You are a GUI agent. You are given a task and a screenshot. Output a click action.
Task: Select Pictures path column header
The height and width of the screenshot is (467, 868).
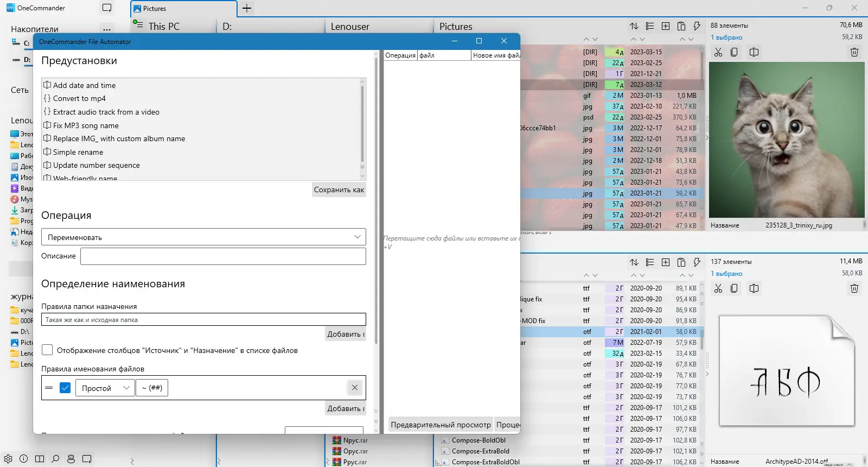456,26
